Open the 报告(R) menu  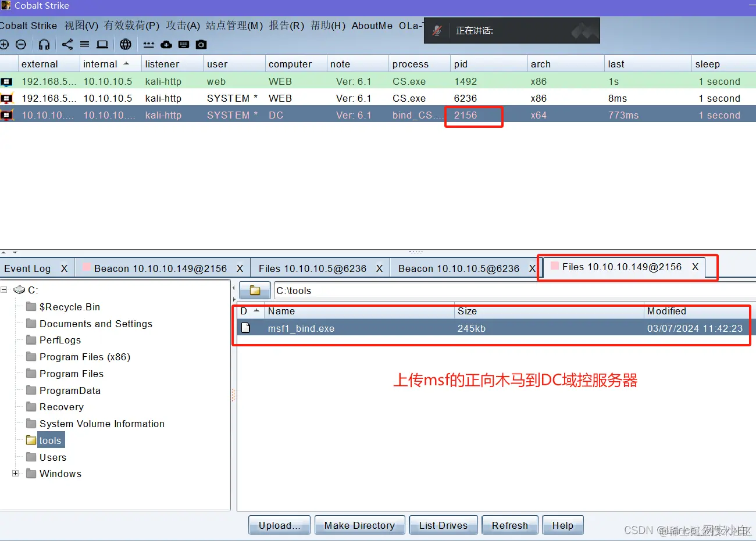(287, 26)
